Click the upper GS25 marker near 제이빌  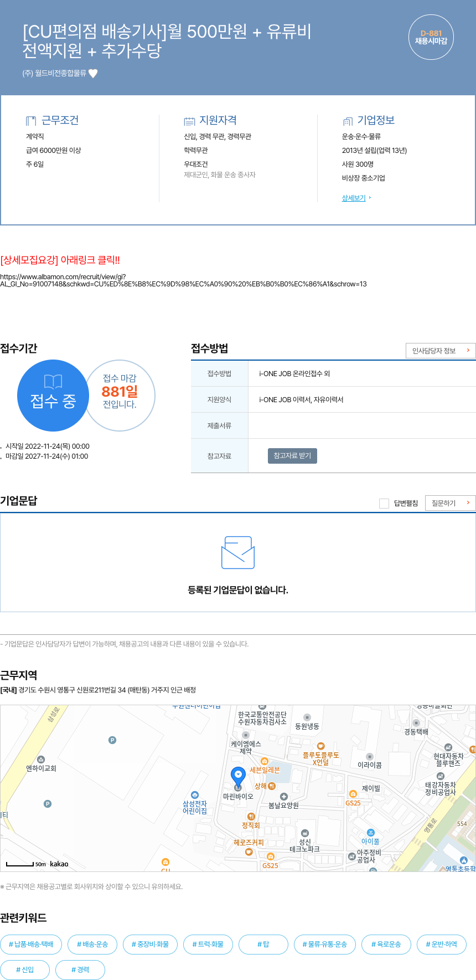point(353,794)
